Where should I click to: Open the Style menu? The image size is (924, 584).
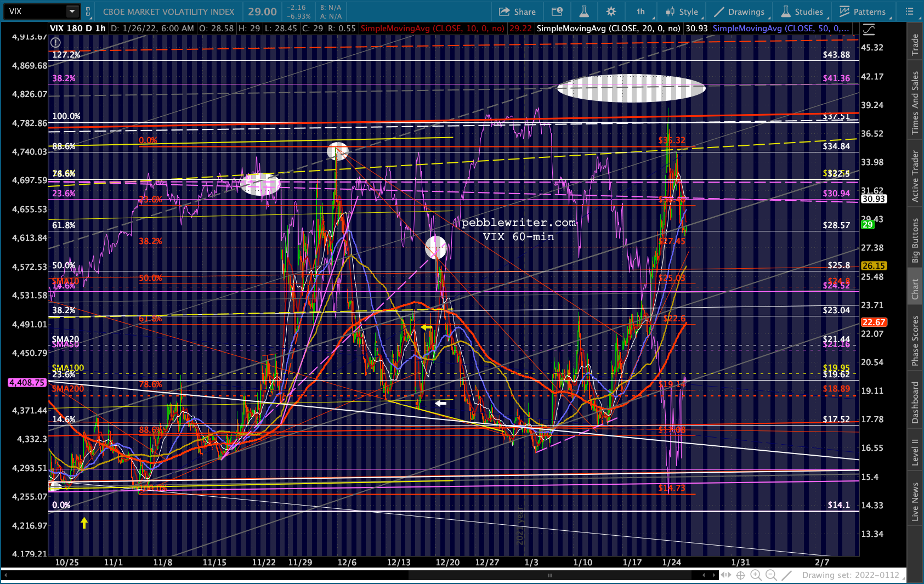(x=682, y=12)
